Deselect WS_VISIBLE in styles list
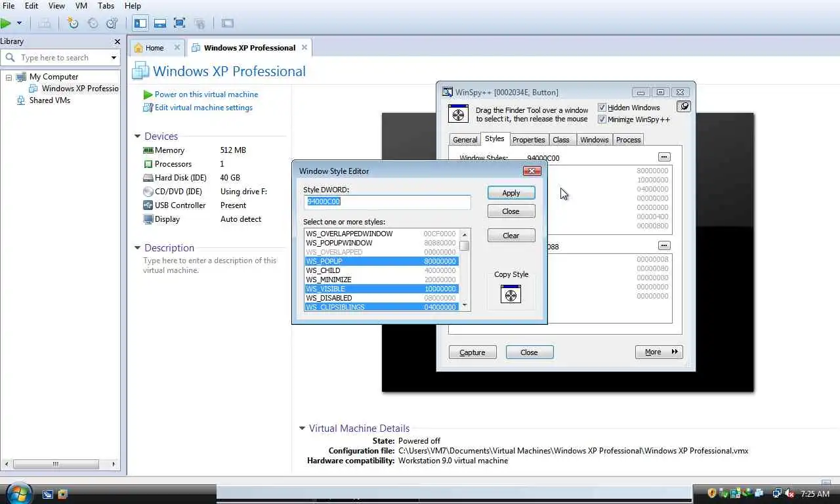This screenshot has width=840, height=504. (x=381, y=289)
